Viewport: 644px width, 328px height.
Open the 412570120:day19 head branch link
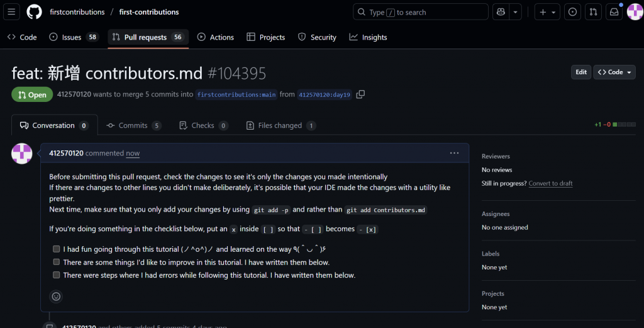325,94
